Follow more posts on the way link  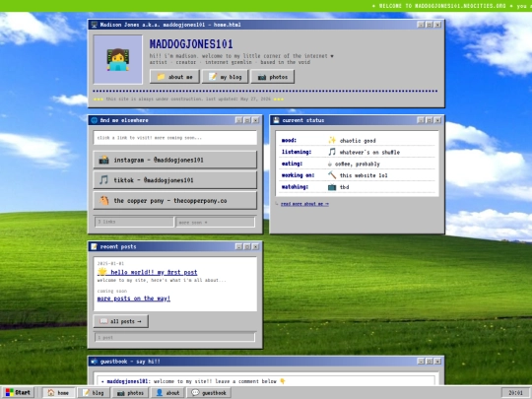(x=134, y=299)
